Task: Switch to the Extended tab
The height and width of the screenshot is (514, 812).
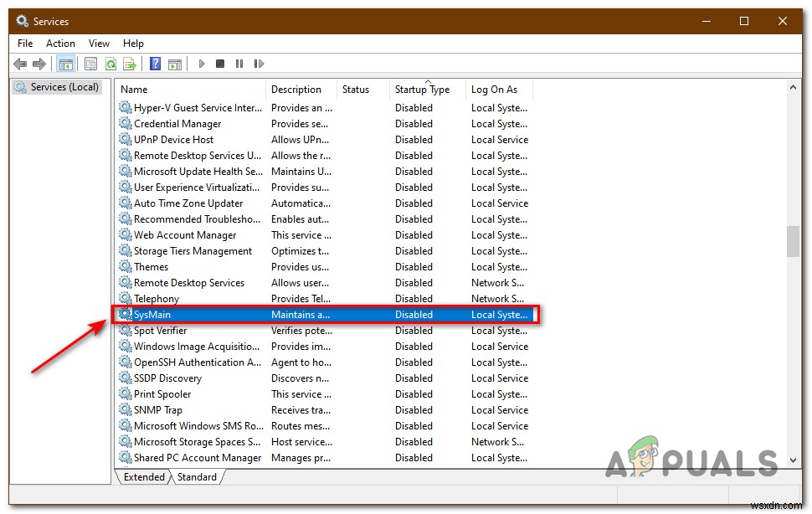Action: coord(143,476)
